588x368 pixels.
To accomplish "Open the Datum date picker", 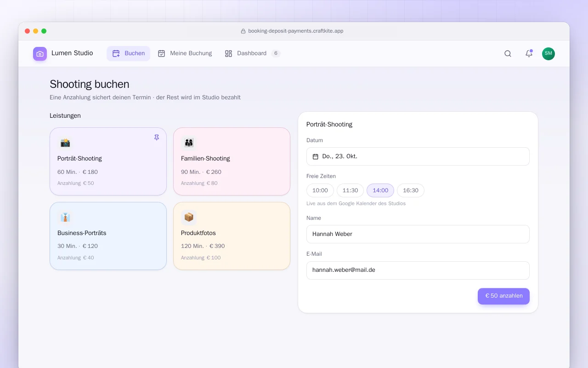I will [x=418, y=156].
